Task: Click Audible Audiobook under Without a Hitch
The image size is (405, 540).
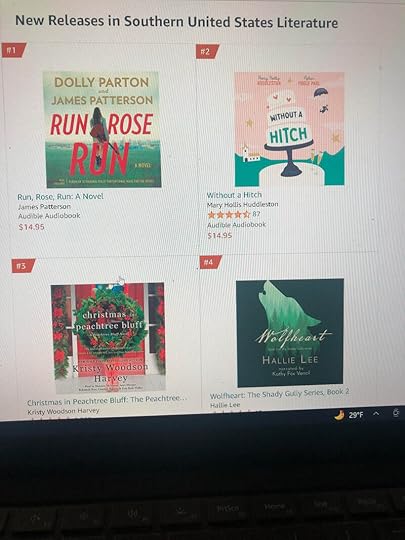Action: 237,225
